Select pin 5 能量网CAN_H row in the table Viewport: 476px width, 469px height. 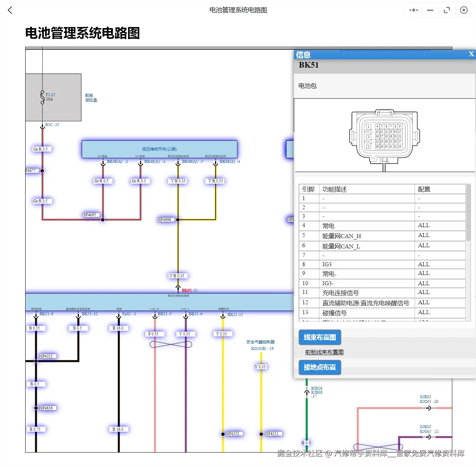click(341, 236)
